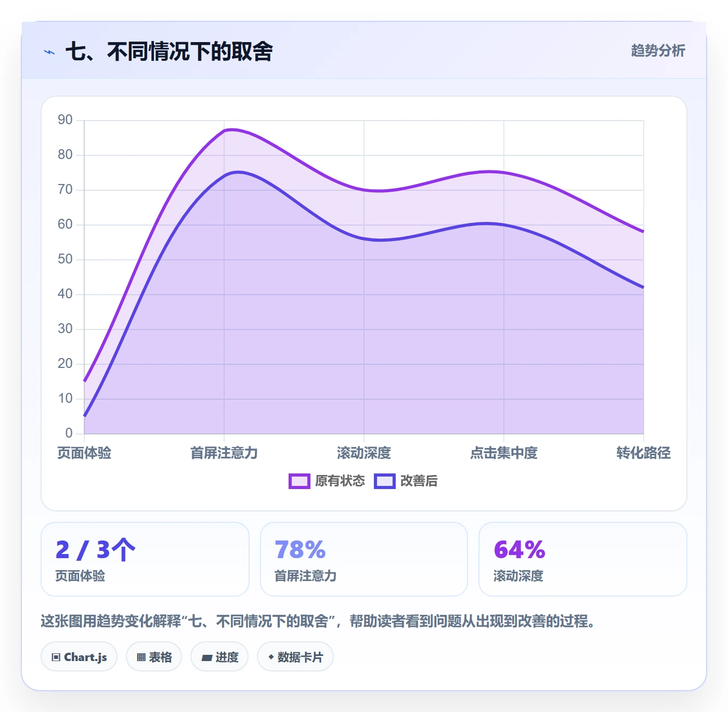Click the y-axis value 0

(x=69, y=433)
